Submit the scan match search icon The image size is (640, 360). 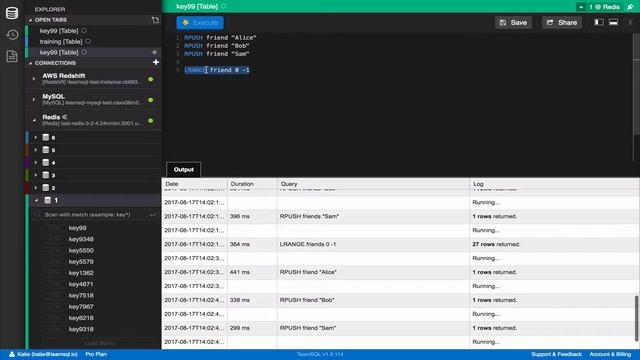[153, 214]
